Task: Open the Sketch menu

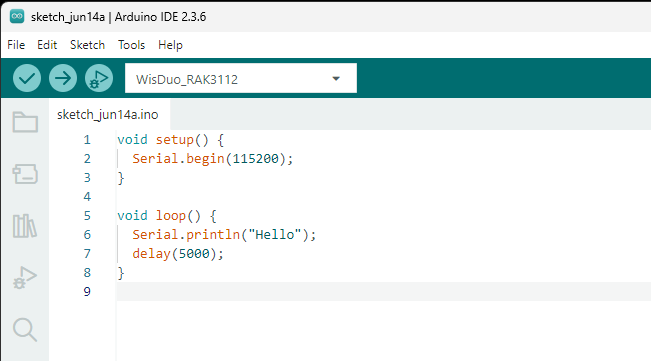Action: [87, 45]
